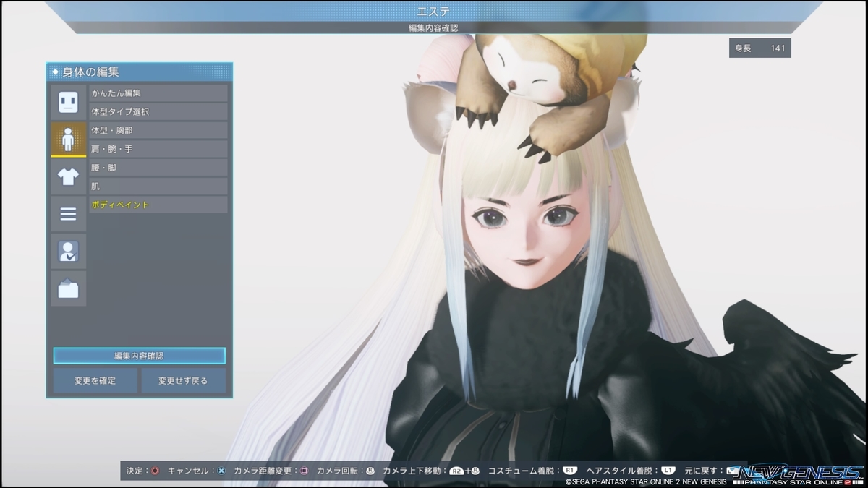The image size is (868, 488).
Task: Open 体型・胸部 editing entry
Action: point(158,130)
